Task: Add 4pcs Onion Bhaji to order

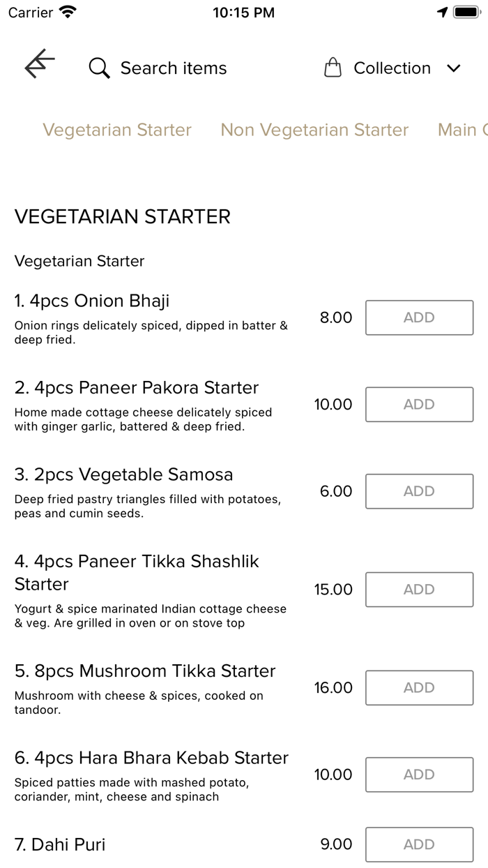Action: (x=419, y=317)
